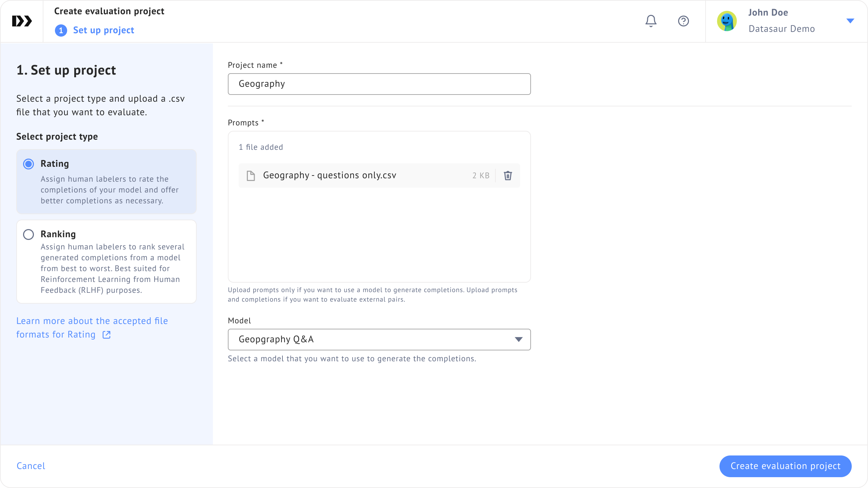Click John Doe Datasaur Demo workspace name
Viewport: 868px width, 488px height.
click(x=781, y=28)
